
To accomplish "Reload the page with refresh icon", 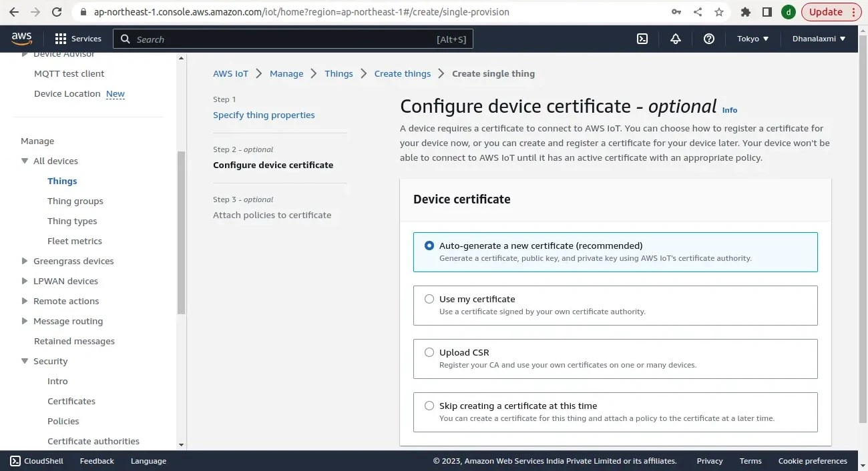I will 57,12.
